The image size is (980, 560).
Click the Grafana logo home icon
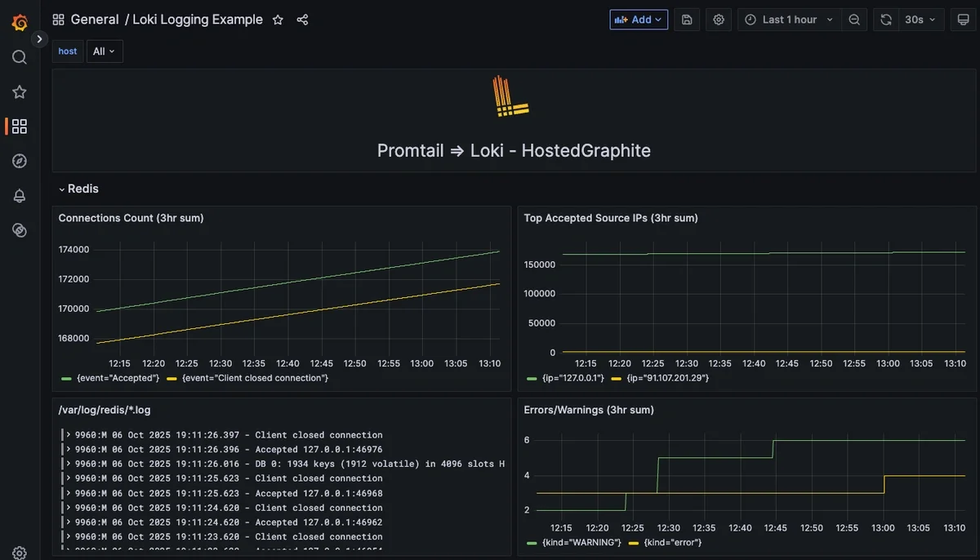click(x=20, y=22)
